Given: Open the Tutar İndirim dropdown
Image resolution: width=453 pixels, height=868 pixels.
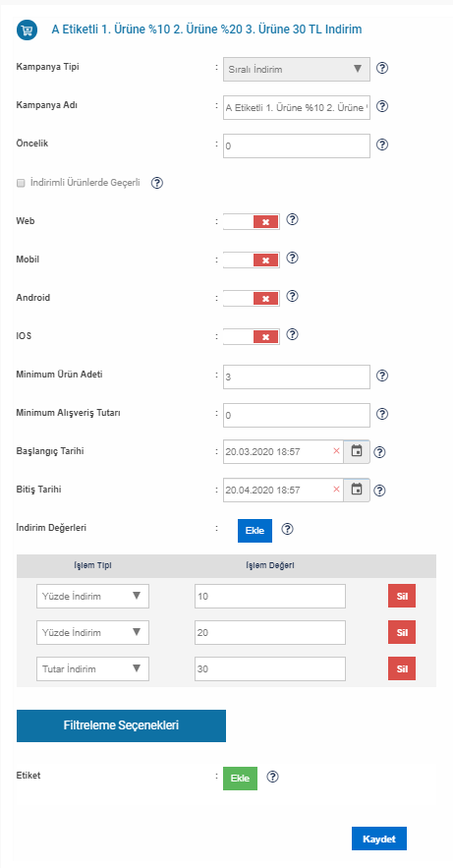Looking at the screenshot, I should click(93, 669).
